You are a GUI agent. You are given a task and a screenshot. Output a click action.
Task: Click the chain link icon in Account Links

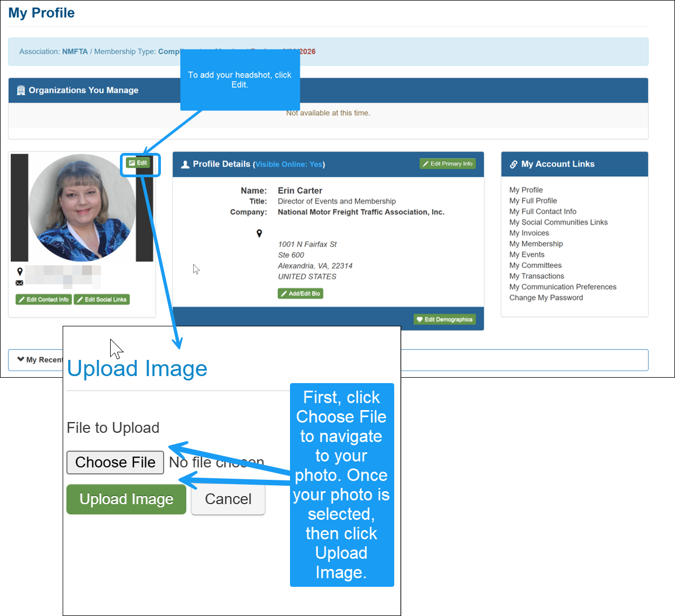514,164
